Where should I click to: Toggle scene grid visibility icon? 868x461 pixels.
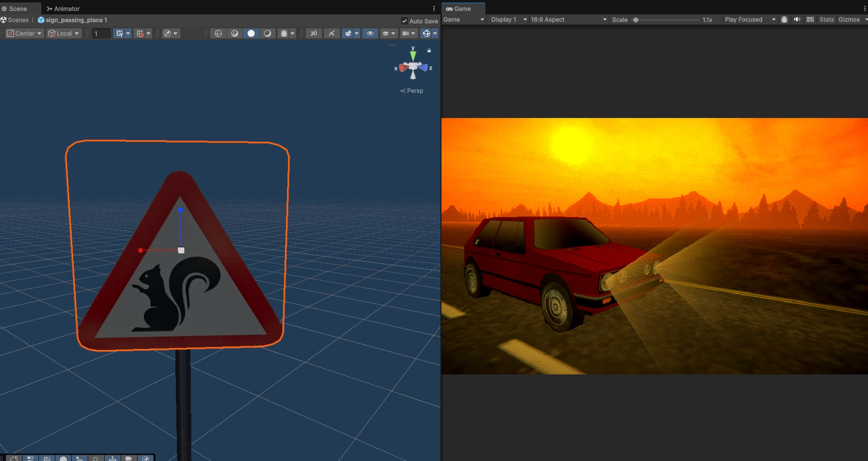tap(120, 33)
